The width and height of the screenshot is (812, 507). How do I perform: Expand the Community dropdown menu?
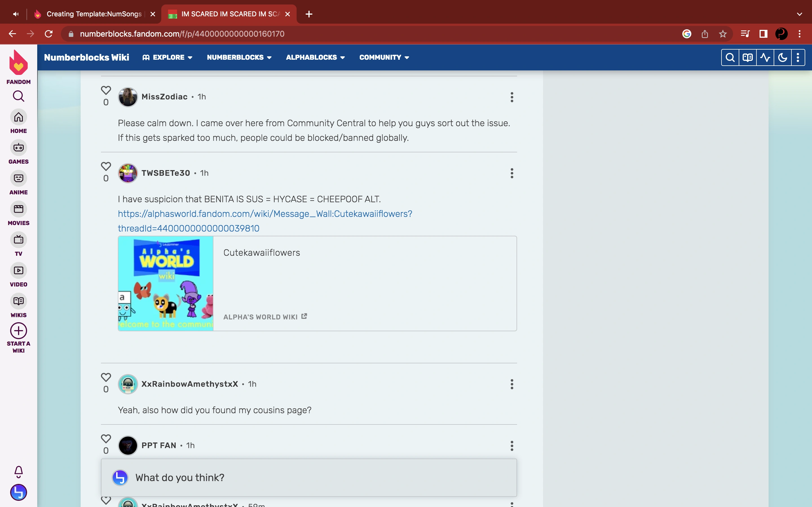pyautogui.click(x=384, y=57)
